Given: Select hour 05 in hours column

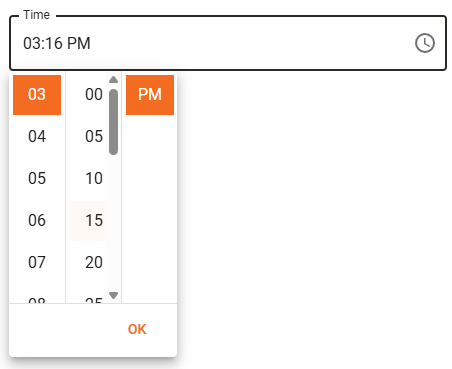Looking at the screenshot, I should [37, 179].
